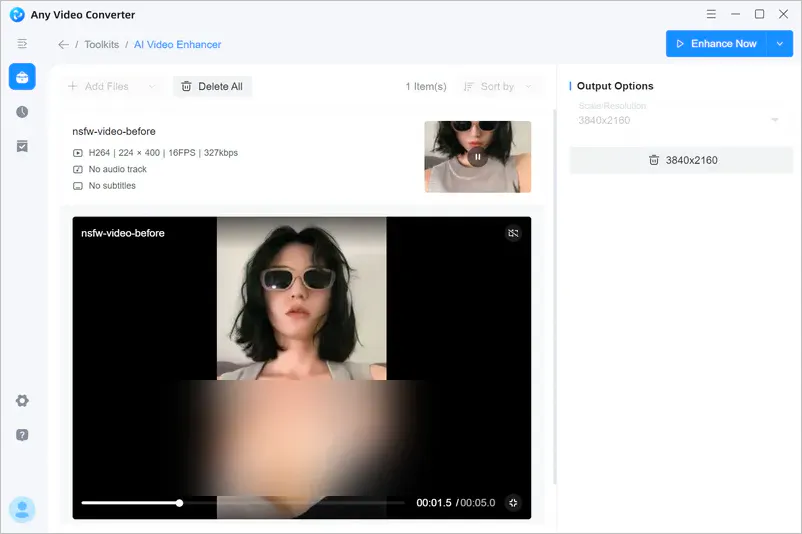
Task: Select the nsfw-video-before file name
Action: pyautogui.click(x=114, y=131)
